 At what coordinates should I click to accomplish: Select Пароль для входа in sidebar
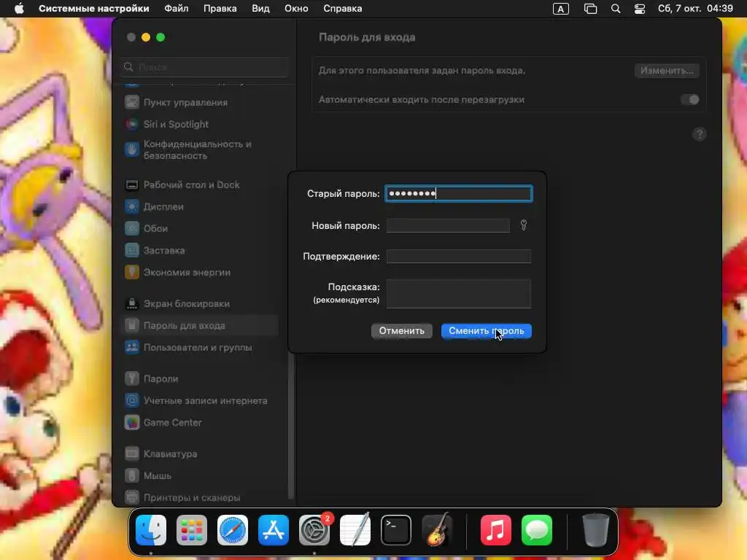click(199, 326)
